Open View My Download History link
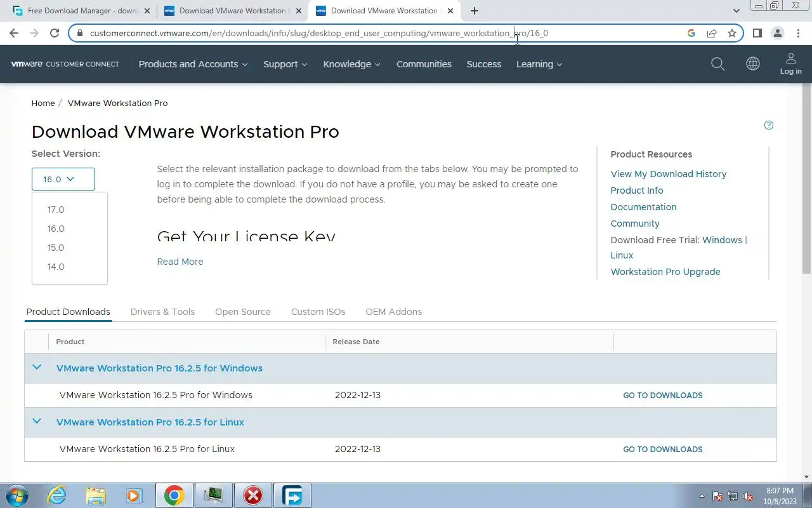Screen dimensions: 812x508 (669, 174)
